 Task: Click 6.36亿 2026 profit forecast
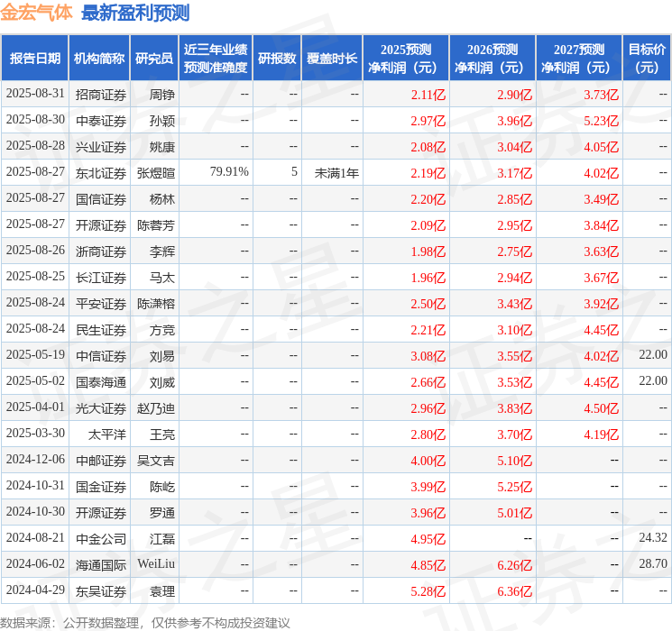514,591
